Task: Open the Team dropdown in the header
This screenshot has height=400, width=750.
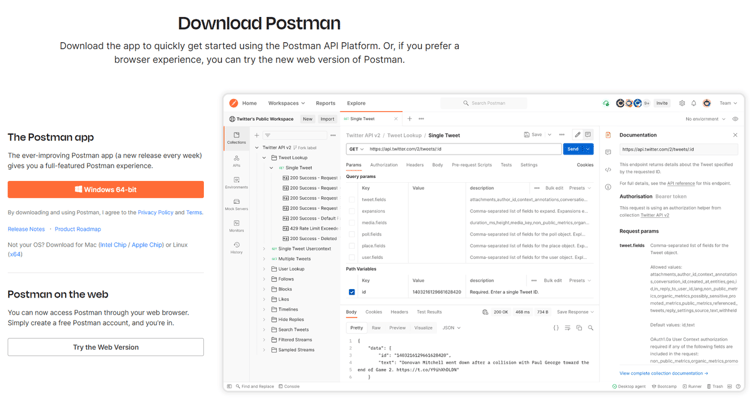Action: [728, 103]
